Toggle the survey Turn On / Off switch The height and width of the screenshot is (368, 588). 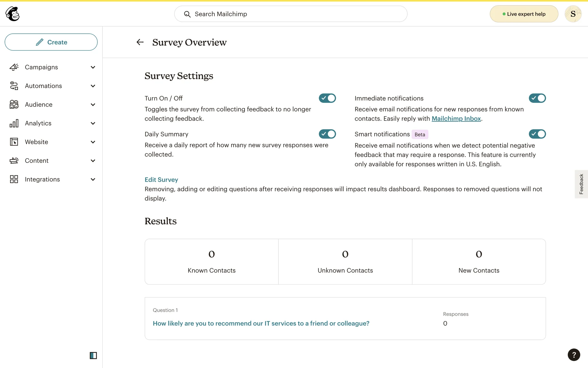click(x=327, y=98)
